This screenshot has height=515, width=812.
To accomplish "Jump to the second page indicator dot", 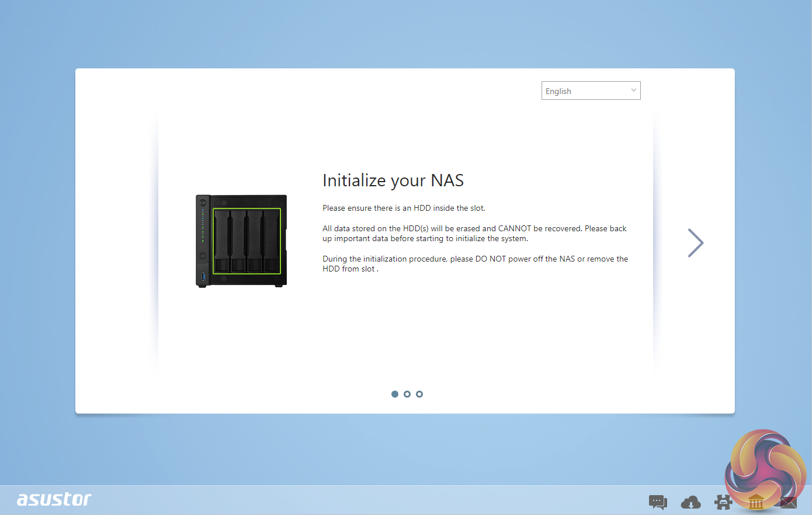I will point(407,394).
